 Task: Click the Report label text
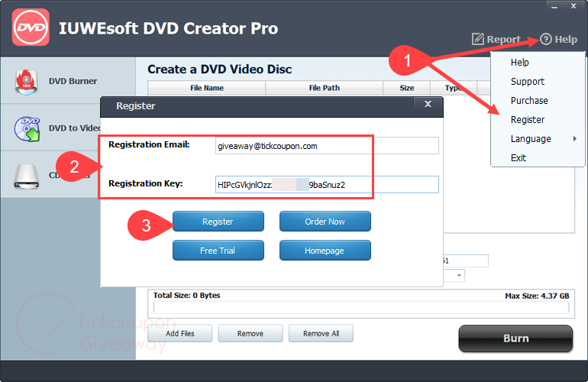click(504, 39)
